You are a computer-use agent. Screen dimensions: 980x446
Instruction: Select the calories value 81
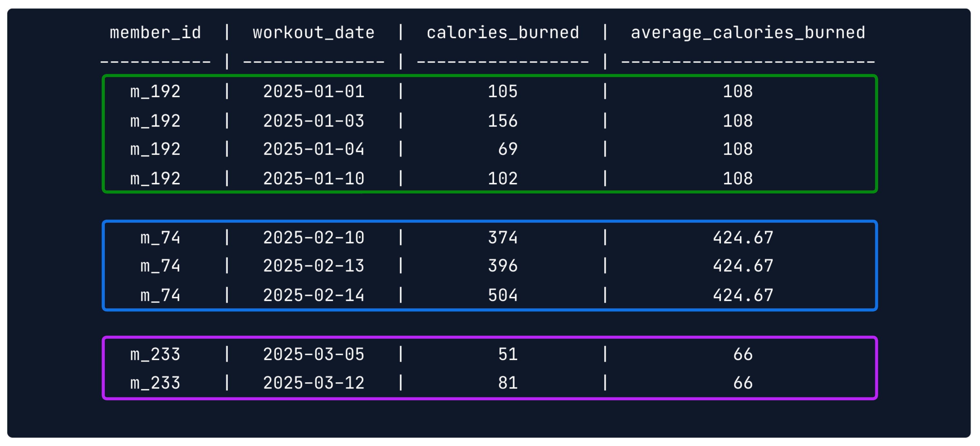[508, 383]
